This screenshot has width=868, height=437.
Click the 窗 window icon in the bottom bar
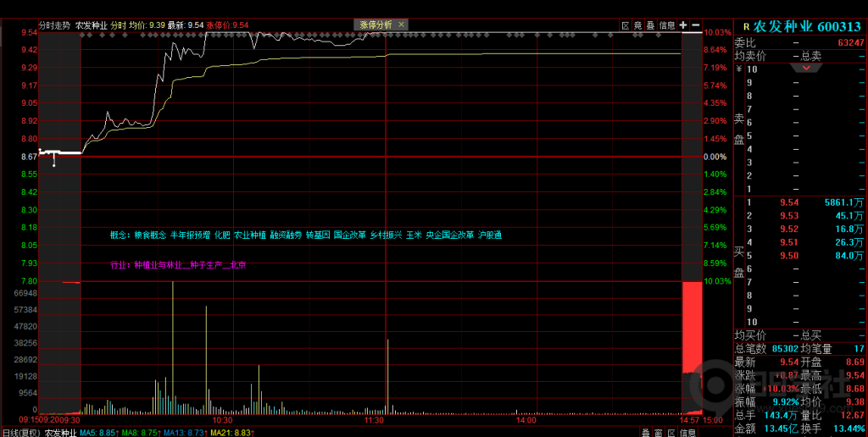[659, 432]
